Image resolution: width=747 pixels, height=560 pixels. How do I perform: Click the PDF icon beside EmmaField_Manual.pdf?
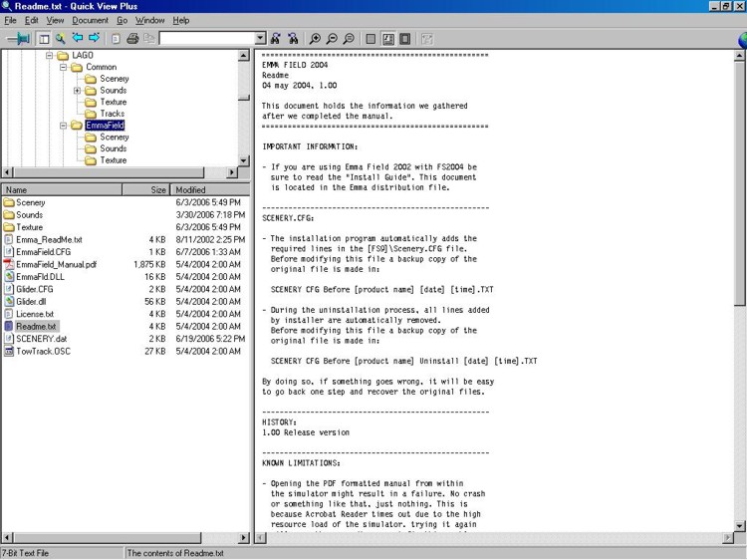click(x=9, y=264)
